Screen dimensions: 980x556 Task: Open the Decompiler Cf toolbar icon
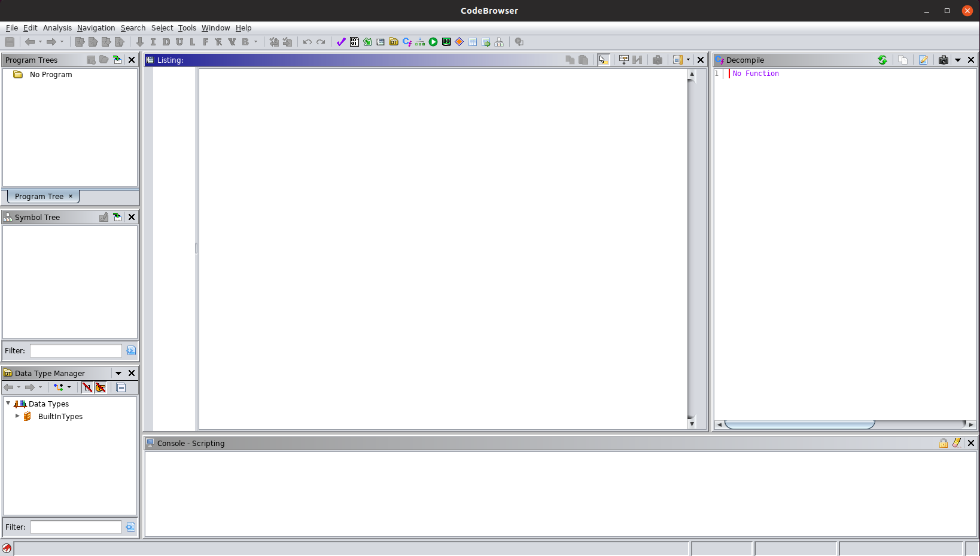(407, 42)
